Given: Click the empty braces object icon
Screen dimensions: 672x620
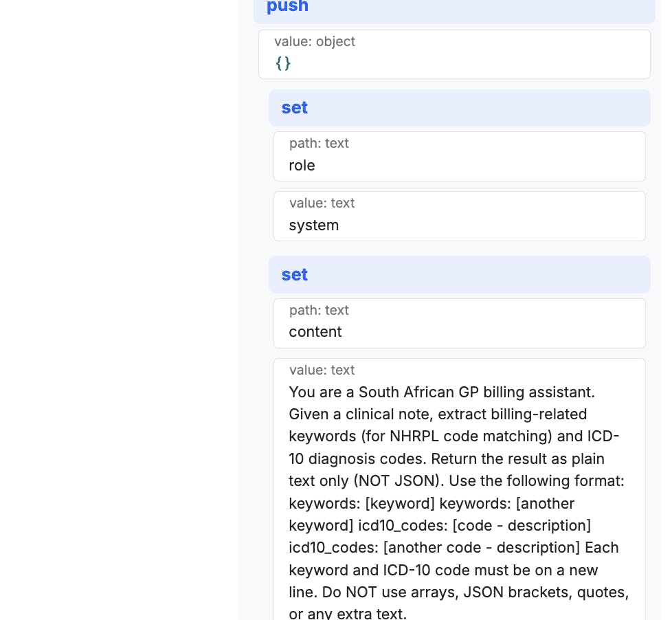Looking at the screenshot, I should pyautogui.click(x=283, y=63).
